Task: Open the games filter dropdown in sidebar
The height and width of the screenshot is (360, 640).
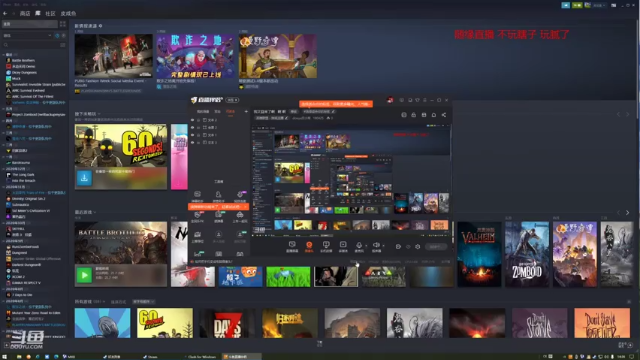Action: pos(27,36)
